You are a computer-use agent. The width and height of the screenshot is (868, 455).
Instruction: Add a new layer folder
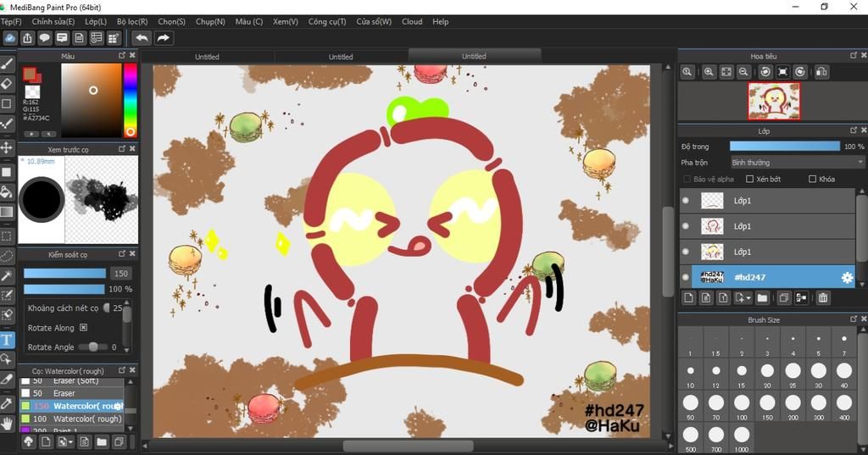(x=762, y=297)
